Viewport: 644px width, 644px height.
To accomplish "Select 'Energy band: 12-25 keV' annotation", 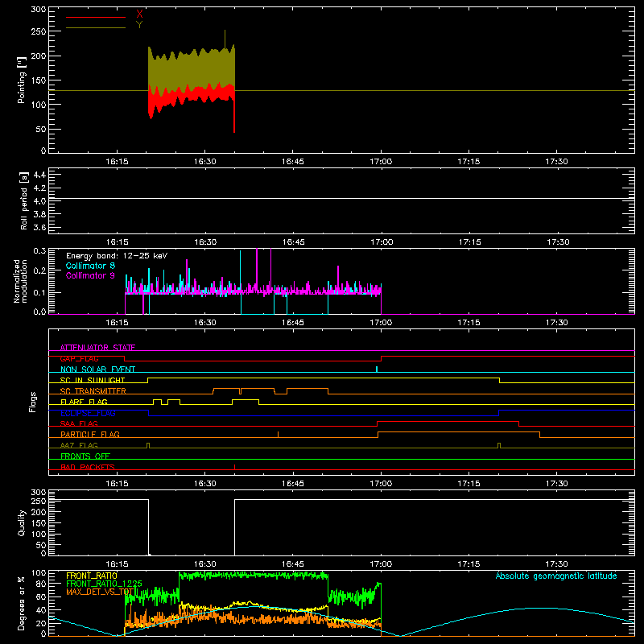I will click(x=117, y=256).
